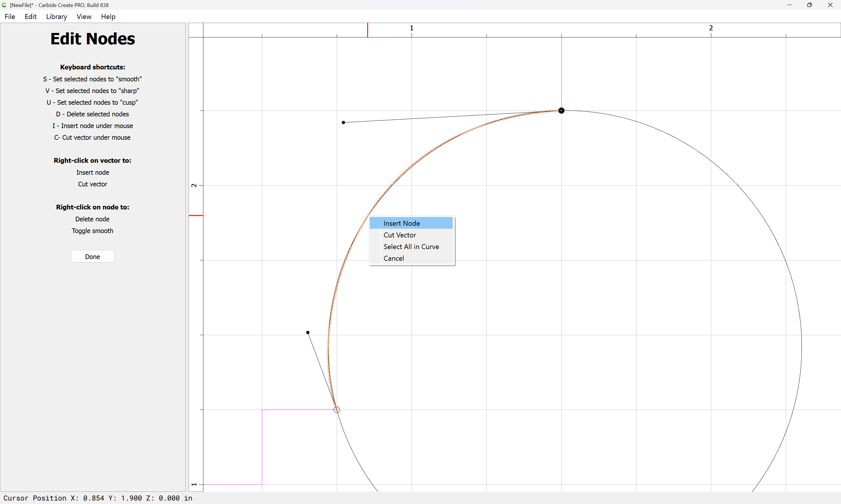
Task: Choose Insert Node from context menu
Action: [402, 223]
